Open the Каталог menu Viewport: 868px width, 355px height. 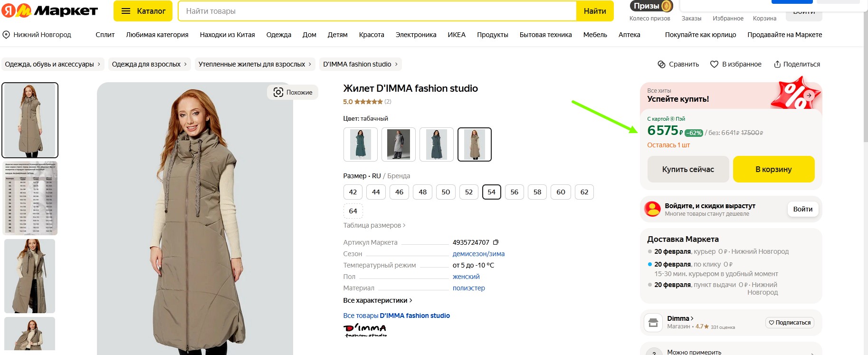point(143,11)
